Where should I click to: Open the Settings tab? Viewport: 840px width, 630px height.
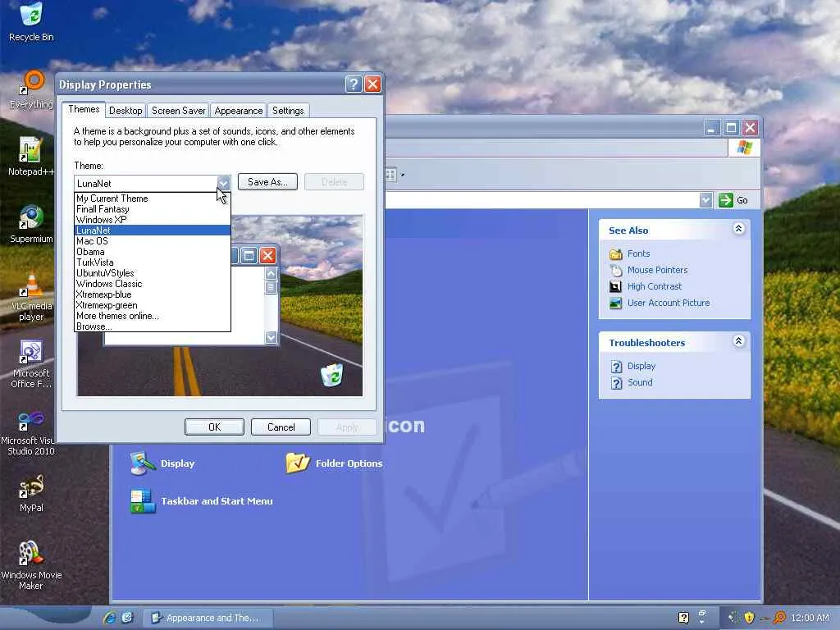click(288, 111)
